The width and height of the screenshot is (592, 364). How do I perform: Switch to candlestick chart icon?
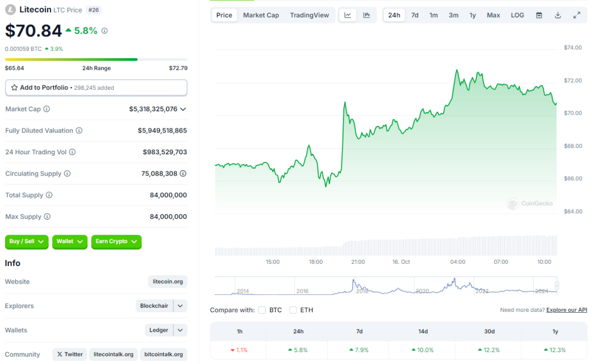point(366,15)
